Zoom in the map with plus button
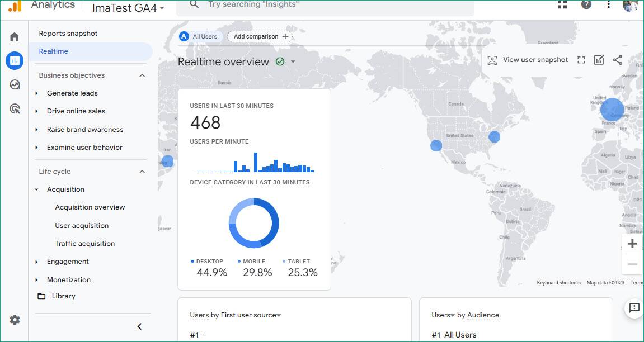644x342 pixels. (x=632, y=244)
